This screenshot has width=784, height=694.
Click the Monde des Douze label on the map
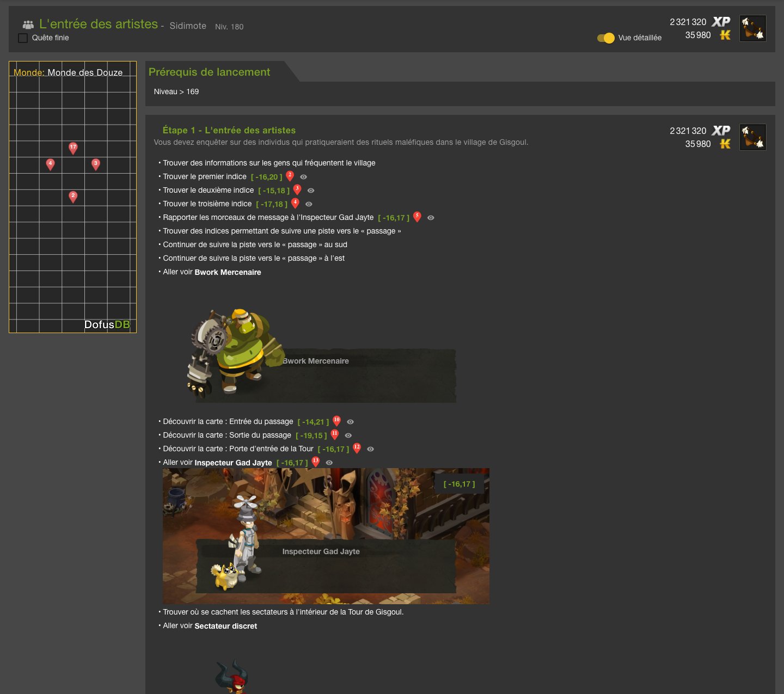[x=85, y=72]
